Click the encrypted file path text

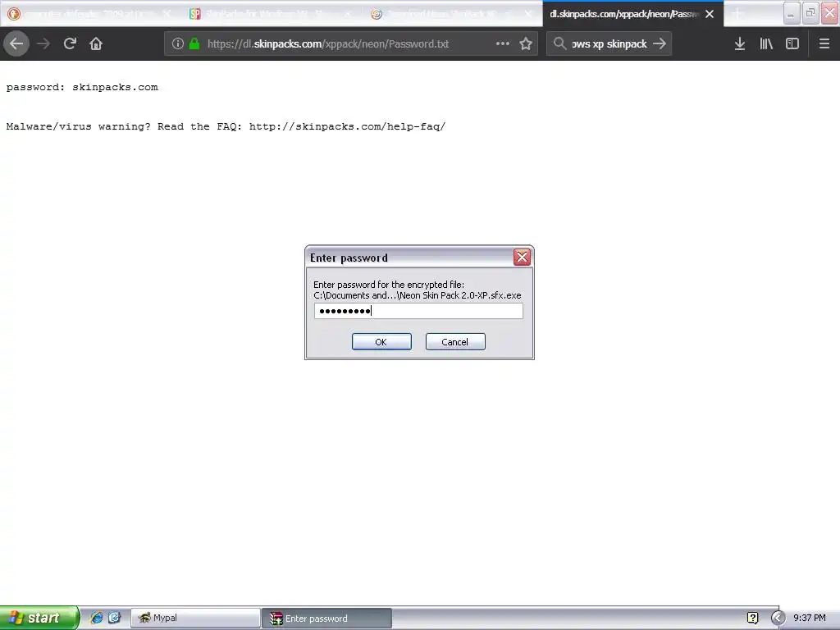point(417,295)
